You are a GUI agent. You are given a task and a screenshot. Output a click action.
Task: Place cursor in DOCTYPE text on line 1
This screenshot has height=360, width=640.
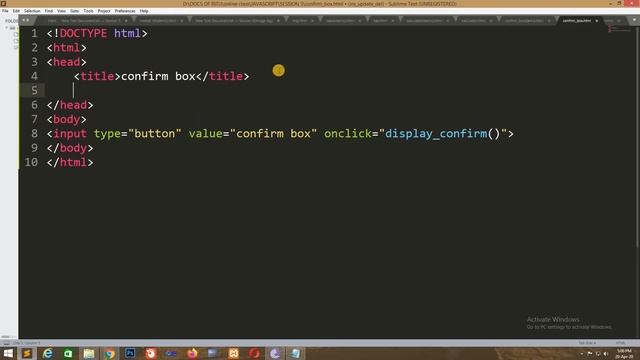(x=83, y=33)
